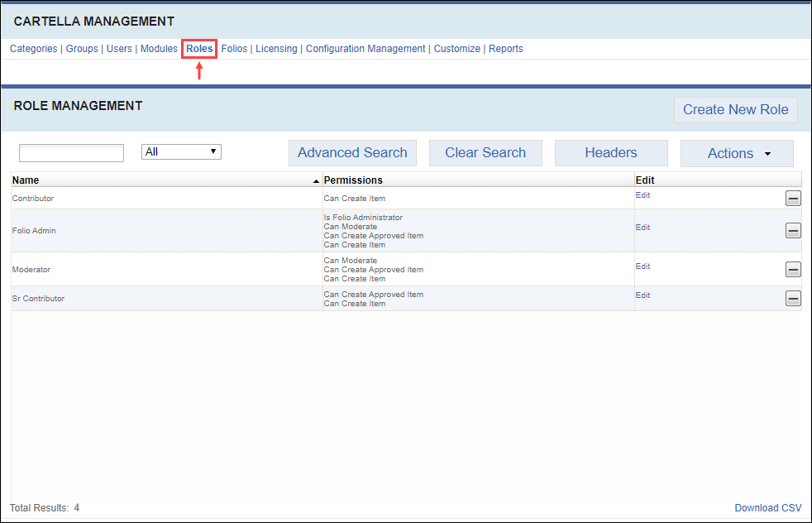
Task: Click the Clear Search button
Action: pyautogui.click(x=485, y=153)
